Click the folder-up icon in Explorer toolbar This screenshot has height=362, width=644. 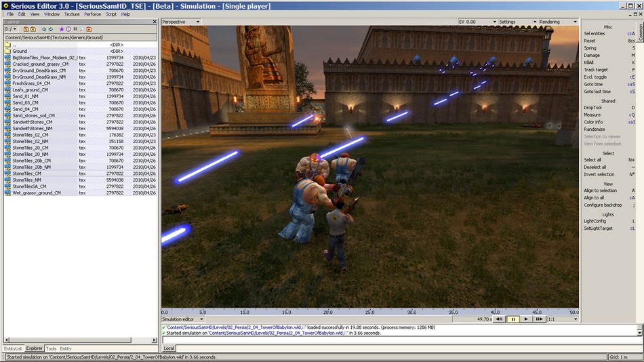[33, 29]
